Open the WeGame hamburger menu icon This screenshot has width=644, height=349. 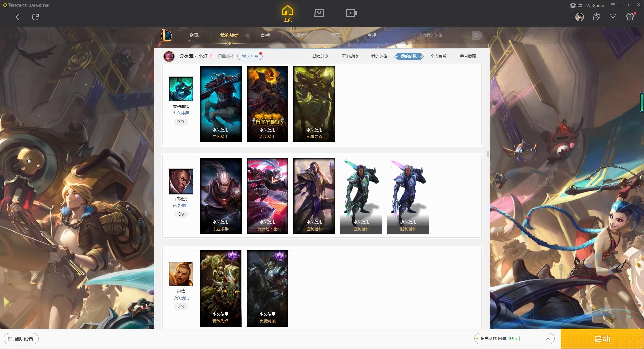(x=613, y=5)
